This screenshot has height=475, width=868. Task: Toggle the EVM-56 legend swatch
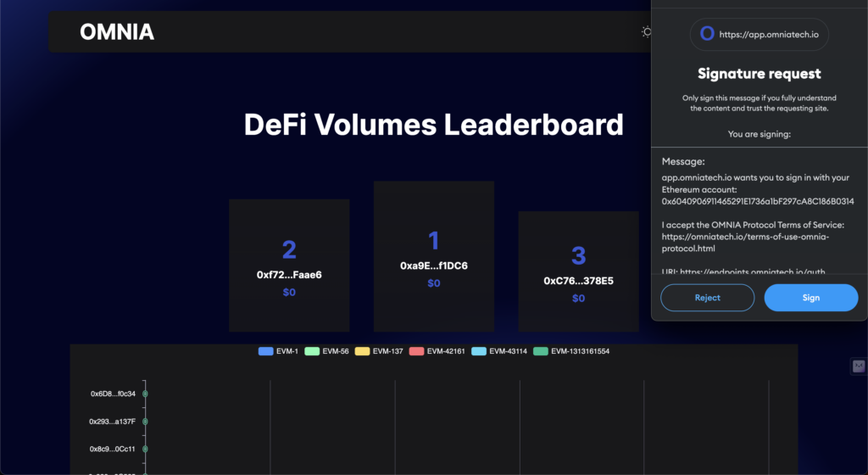tap(312, 351)
